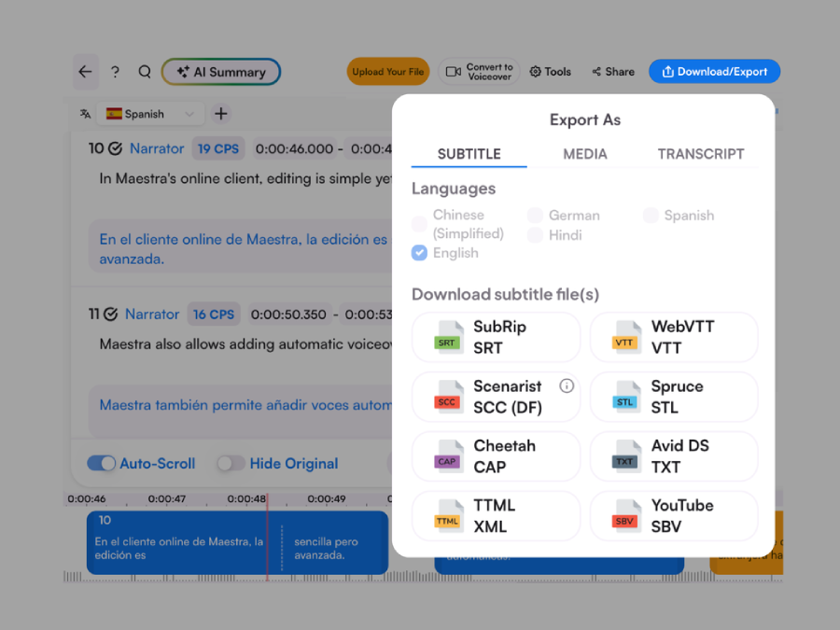Check the Hindi language option
Screen dimensions: 840x630
[535, 235]
